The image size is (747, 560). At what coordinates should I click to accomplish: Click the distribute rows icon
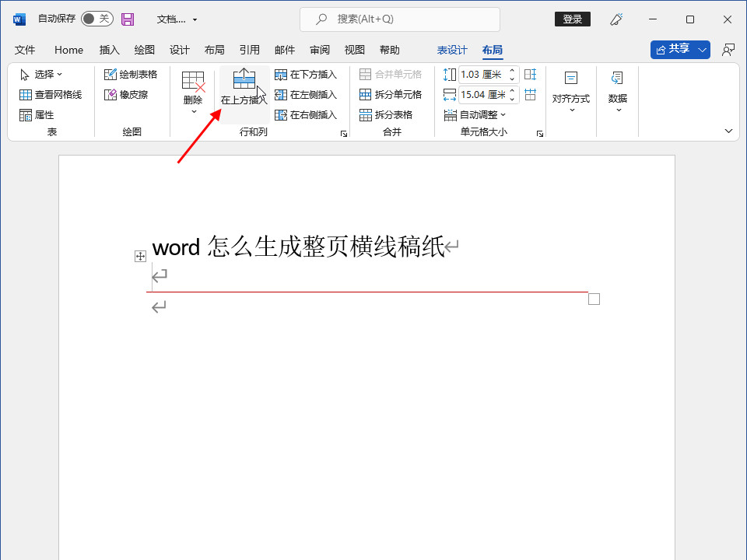[530, 75]
